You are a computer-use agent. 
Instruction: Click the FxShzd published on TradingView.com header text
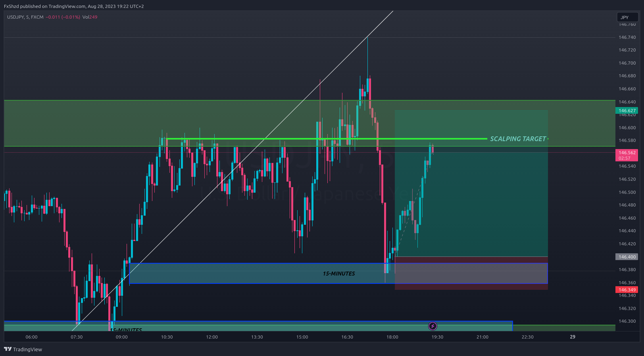coord(74,6)
